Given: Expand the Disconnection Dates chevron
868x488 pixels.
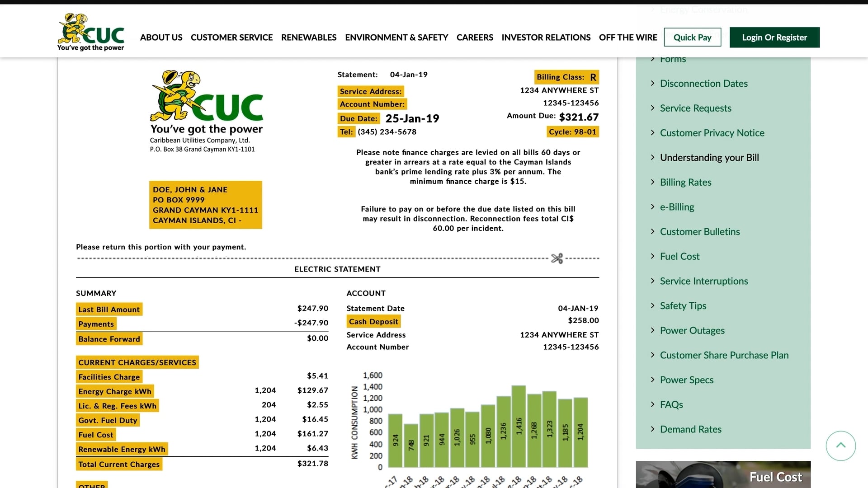Looking at the screenshot, I should tap(652, 83).
